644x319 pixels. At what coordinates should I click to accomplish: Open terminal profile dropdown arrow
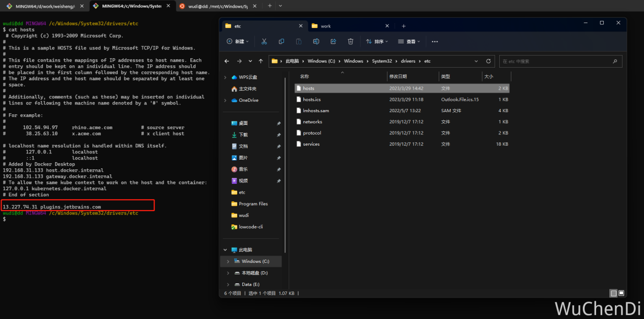point(280,5)
